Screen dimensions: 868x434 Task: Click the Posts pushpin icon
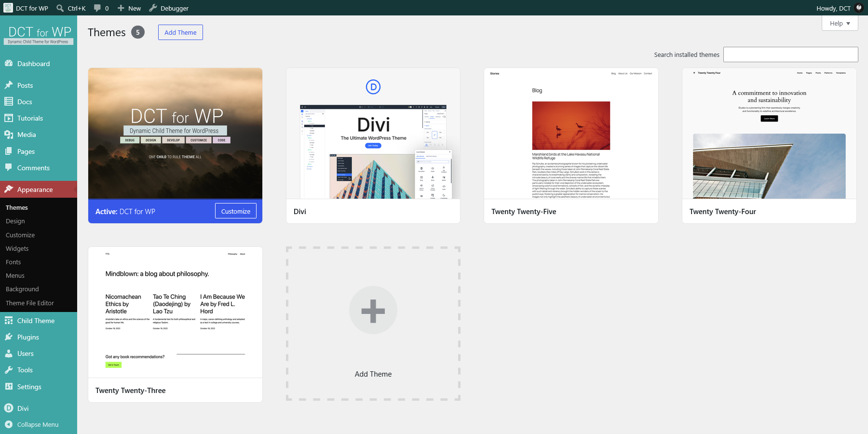click(x=9, y=85)
